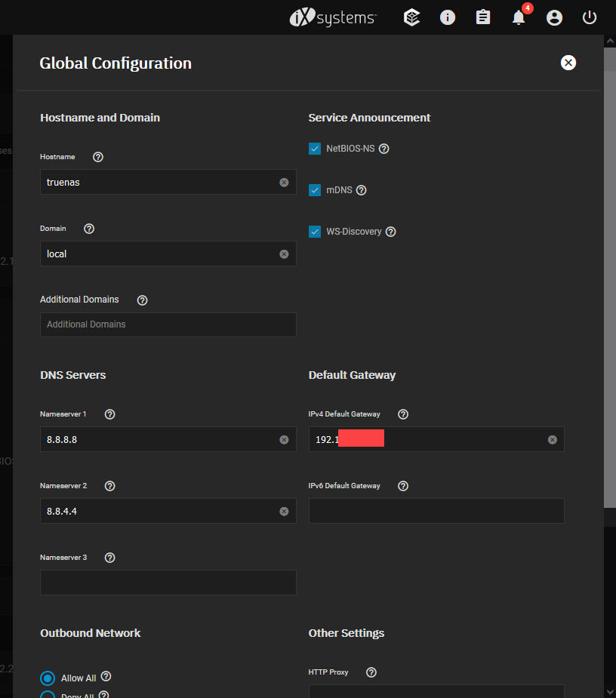The image size is (616, 698).
Task: Clear the Domain field value
Action: (284, 254)
